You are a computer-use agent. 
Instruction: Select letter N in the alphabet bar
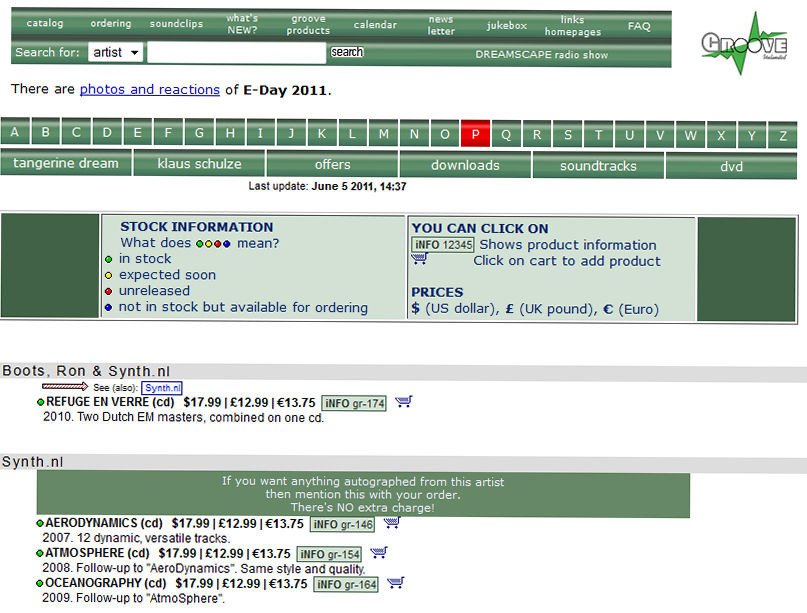[x=414, y=134]
